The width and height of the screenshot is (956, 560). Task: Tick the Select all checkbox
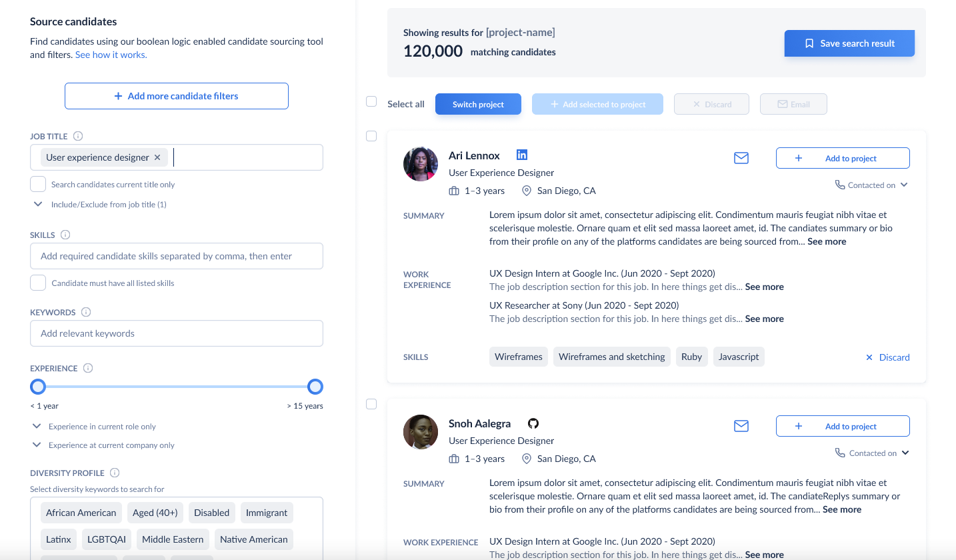pos(371,101)
